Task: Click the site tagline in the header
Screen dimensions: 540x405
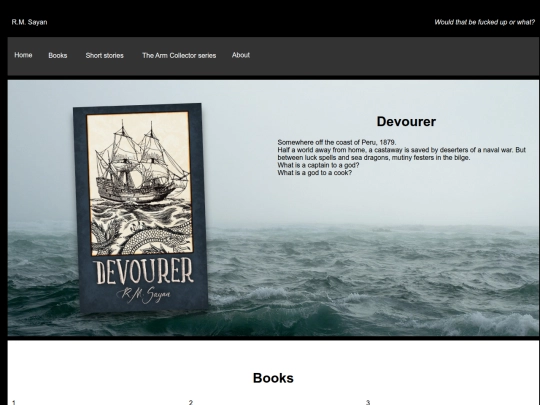Action: click(x=485, y=22)
